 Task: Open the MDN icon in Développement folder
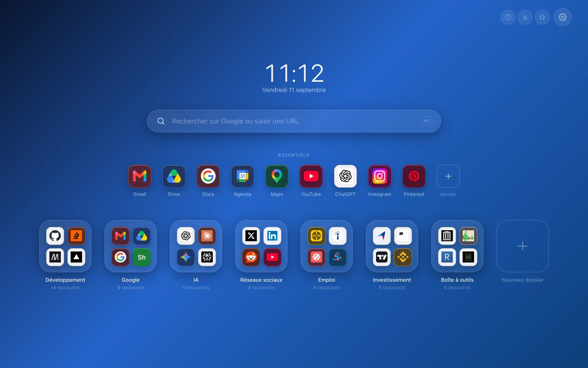(x=55, y=257)
